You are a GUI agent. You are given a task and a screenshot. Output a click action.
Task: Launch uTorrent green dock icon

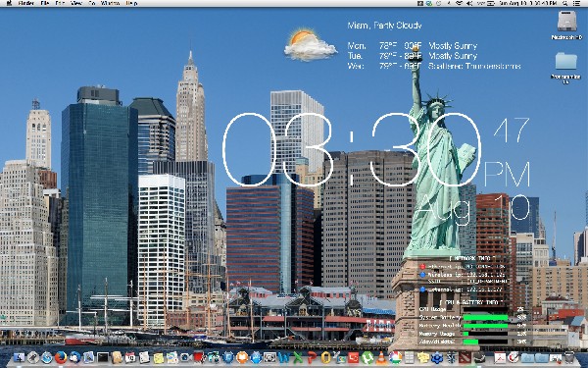click(x=367, y=358)
